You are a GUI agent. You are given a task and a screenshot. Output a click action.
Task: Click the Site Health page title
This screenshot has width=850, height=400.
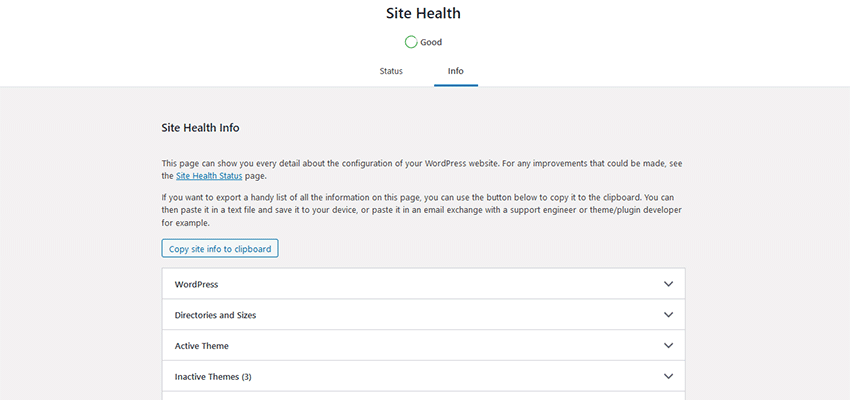(424, 14)
